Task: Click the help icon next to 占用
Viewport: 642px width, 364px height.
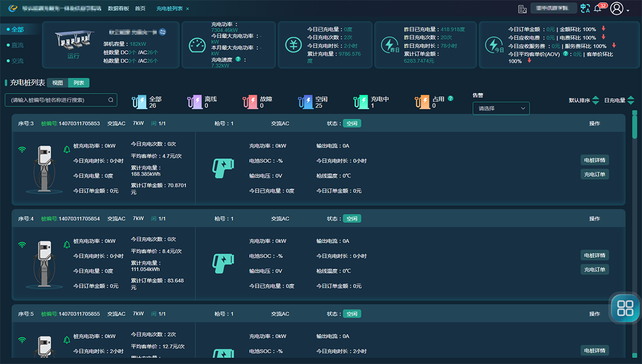Action: (450, 99)
